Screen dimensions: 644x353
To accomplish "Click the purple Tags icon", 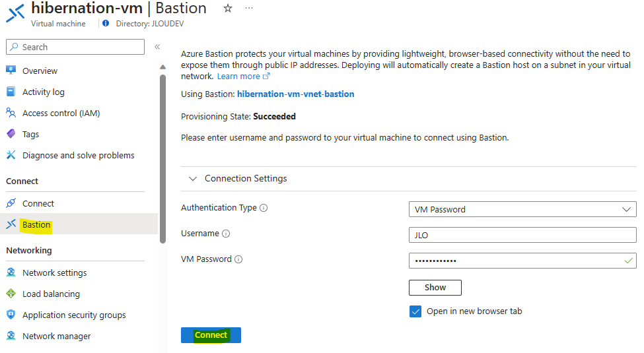I will 11,134.
